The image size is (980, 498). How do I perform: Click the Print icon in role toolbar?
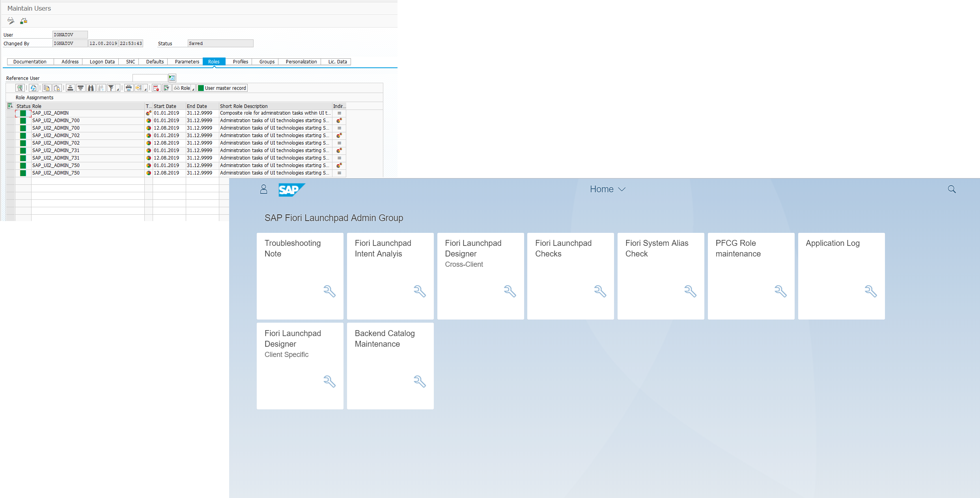(x=129, y=88)
